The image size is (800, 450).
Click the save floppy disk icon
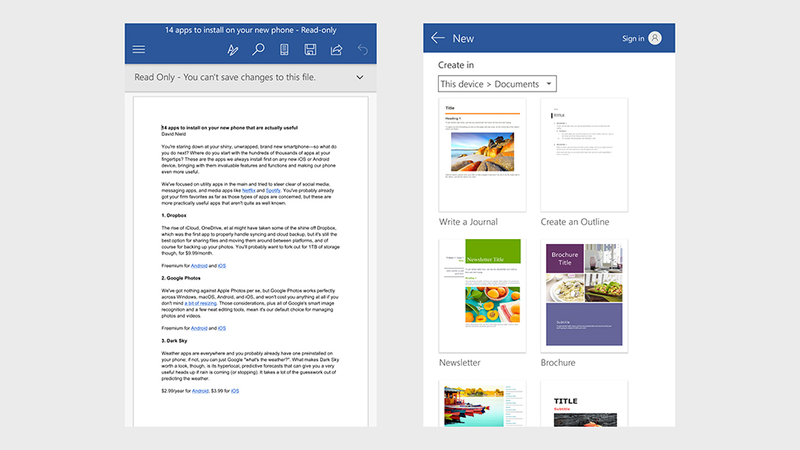point(310,49)
